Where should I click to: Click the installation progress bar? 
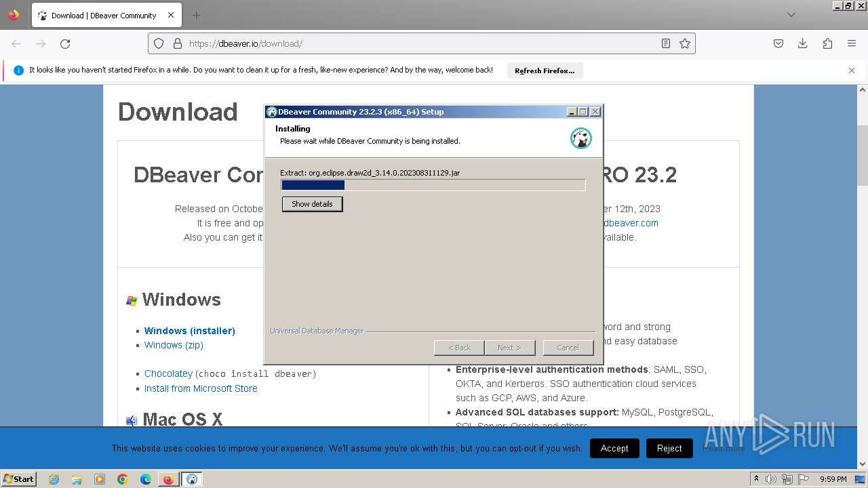click(x=433, y=185)
